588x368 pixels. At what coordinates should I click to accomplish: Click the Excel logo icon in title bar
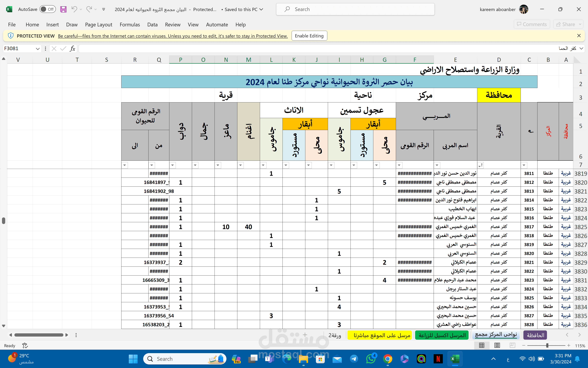[9, 9]
